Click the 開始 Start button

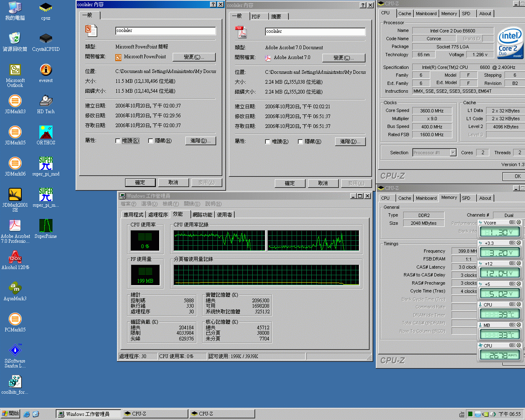10,414
